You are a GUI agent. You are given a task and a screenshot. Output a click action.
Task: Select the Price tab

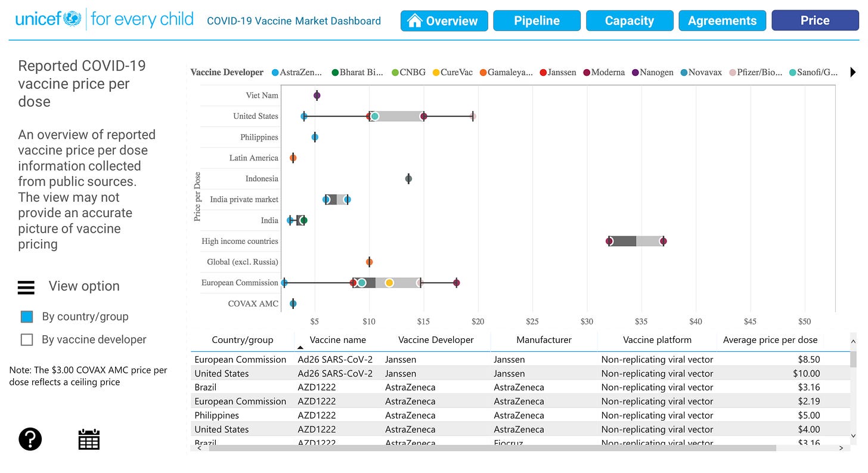[x=815, y=21]
